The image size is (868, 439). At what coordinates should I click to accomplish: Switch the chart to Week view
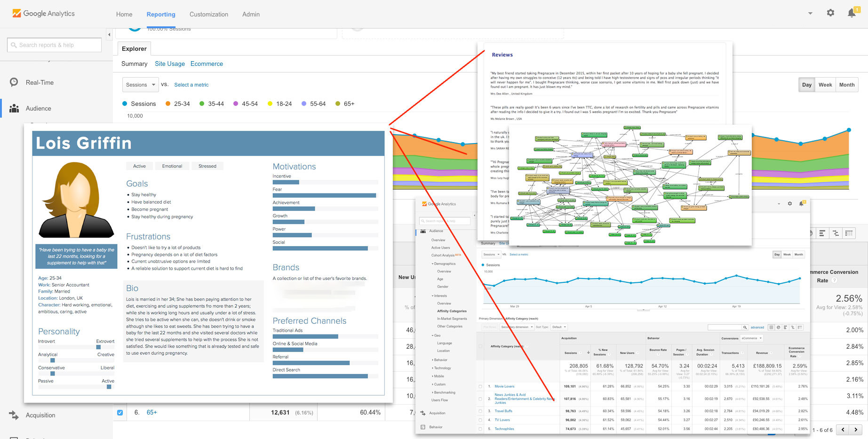coord(825,85)
